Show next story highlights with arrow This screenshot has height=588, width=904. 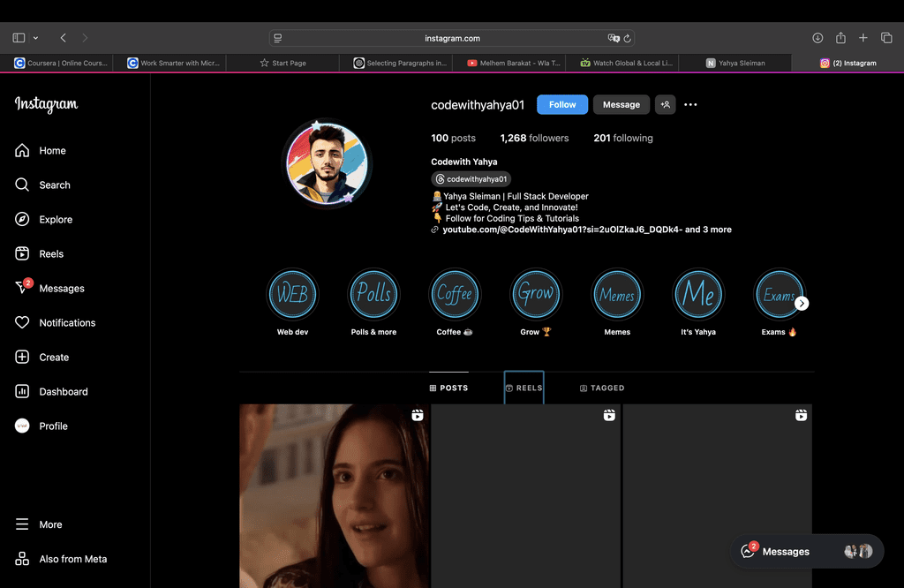tap(802, 304)
